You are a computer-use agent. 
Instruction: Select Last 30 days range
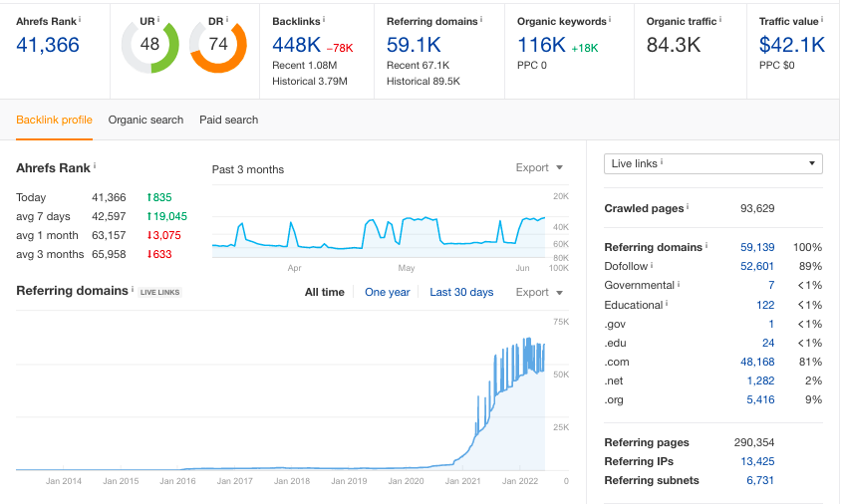(x=461, y=292)
